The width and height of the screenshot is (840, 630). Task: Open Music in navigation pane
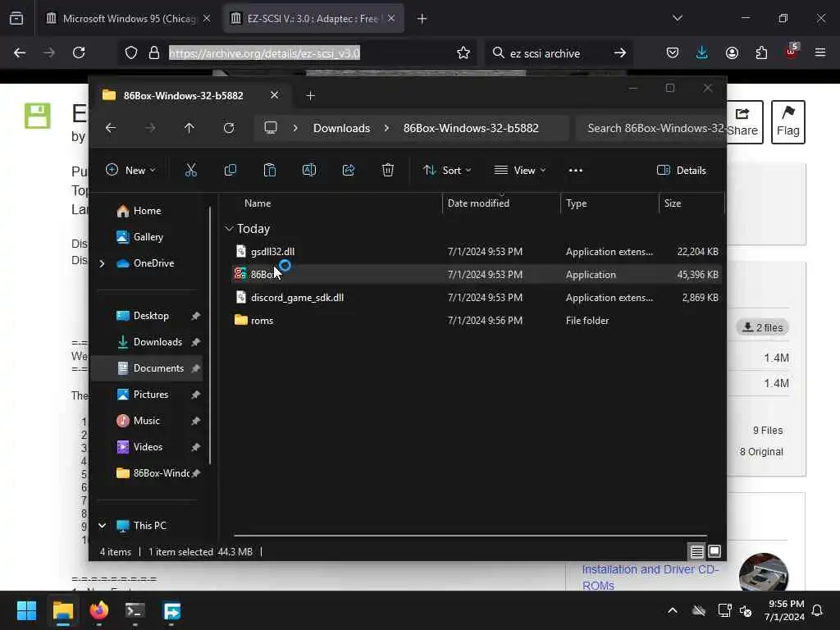coord(146,421)
